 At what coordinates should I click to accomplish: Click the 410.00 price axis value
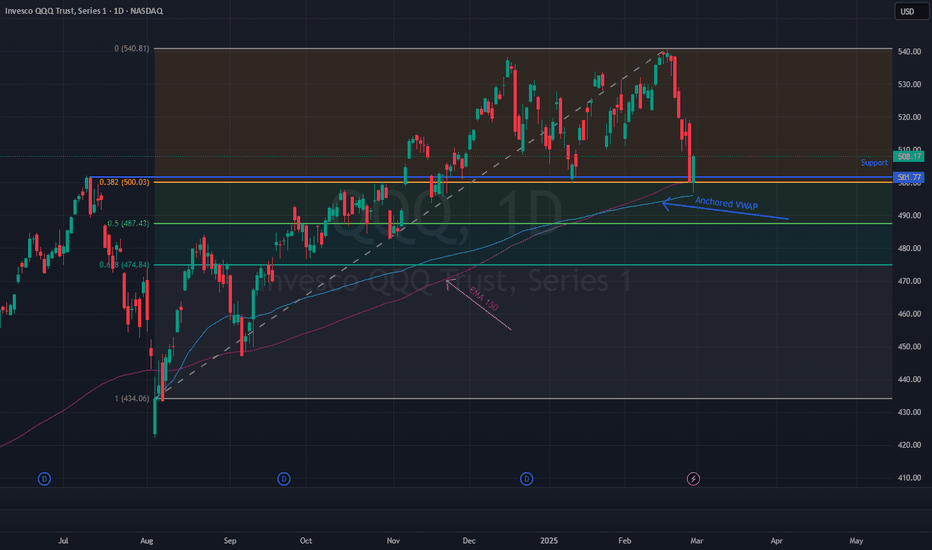click(909, 477)
